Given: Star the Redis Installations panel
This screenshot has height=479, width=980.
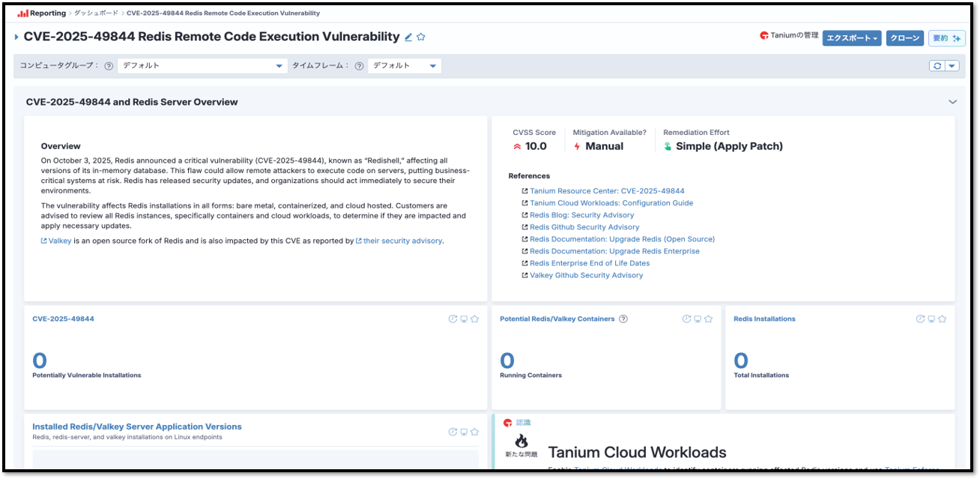Looking at the screenshot, I should click(x=942, y=319).
